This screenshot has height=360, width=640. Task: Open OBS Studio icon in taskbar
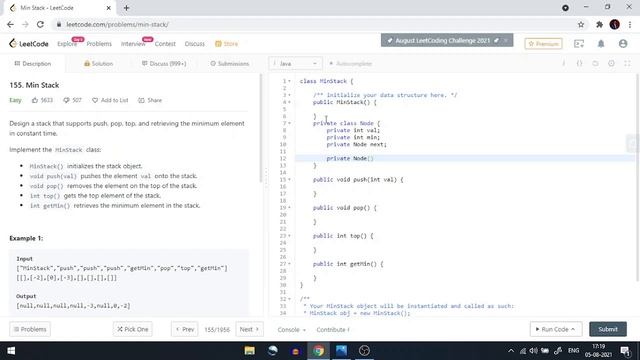(x=364, y=351)
